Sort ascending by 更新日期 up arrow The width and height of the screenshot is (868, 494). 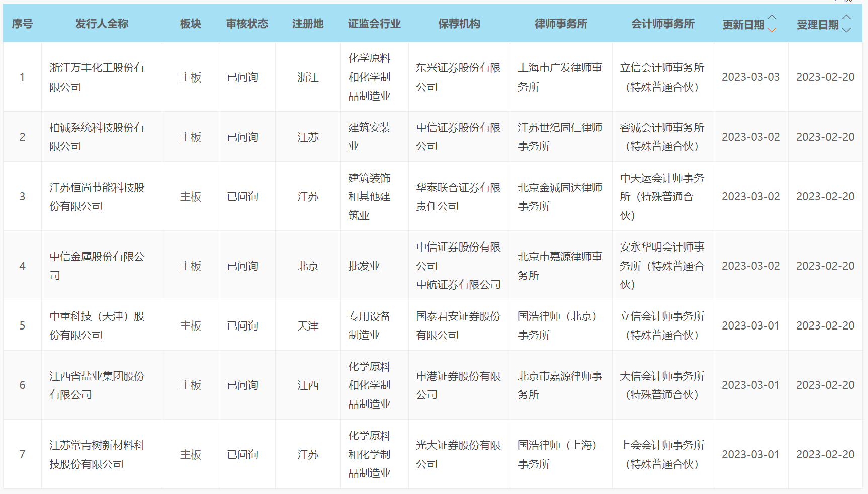click(x=772, y=18)
